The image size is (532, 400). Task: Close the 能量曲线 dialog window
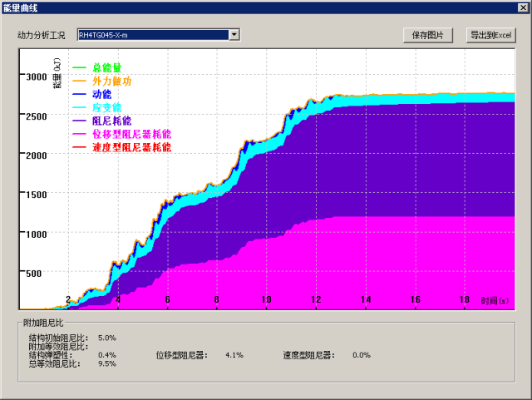523,7
